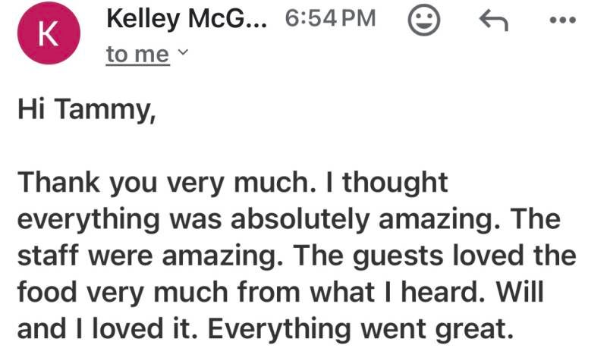Click the sentence "Everything went great."
The image size is (607, 364).
[x=368, y=330]
